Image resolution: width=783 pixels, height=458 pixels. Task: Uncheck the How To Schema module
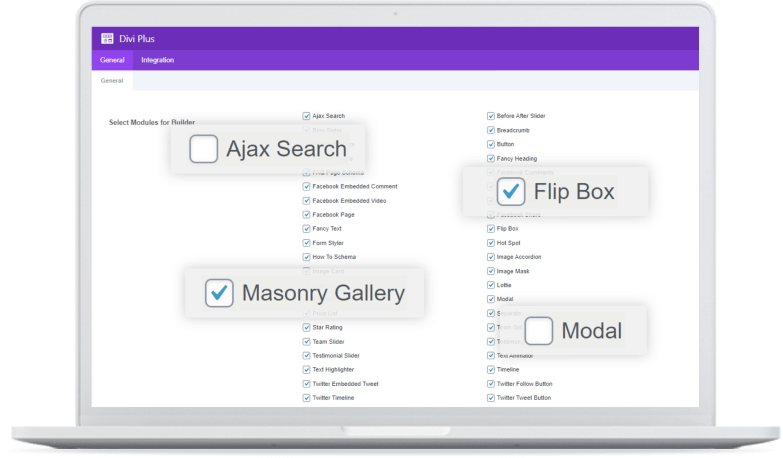pos(306,257)
